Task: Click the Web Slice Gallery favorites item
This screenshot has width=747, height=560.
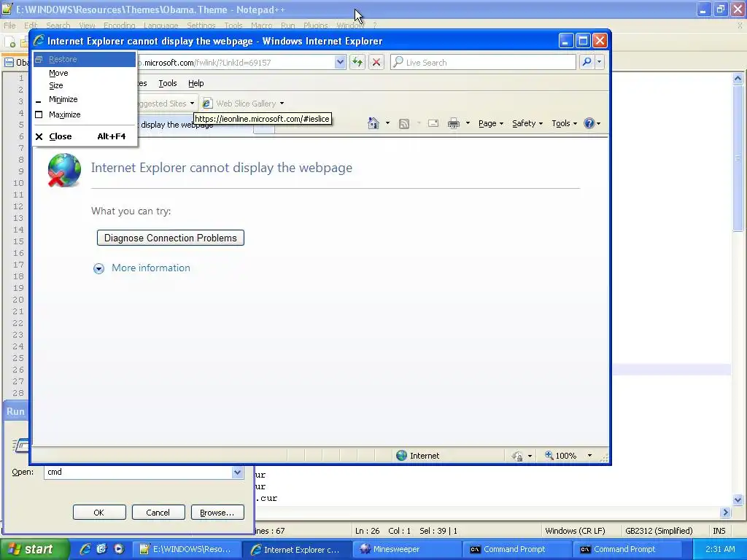Action: click(x=244, y=104)
